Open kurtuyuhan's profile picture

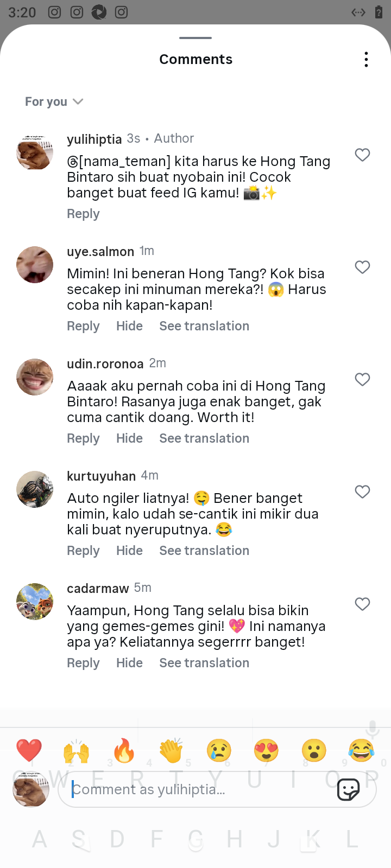pyautogui.click(x=35, y=489)
